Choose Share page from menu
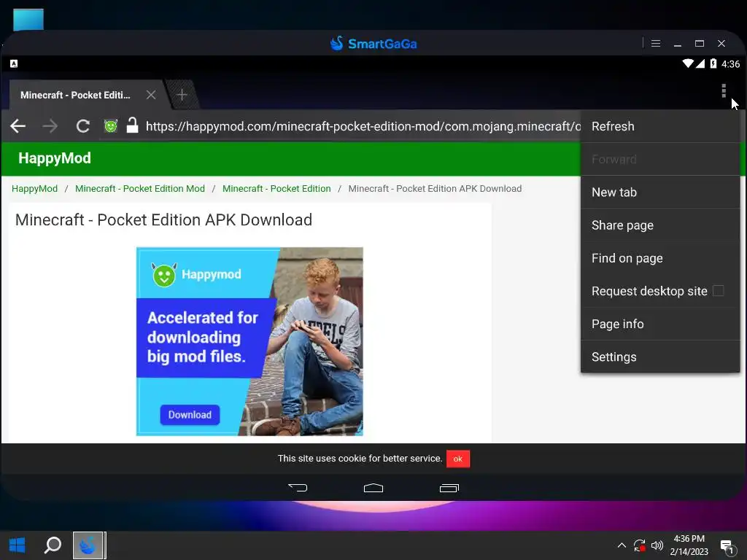Viewport: 747px width, 560px height. pos(660,225)
